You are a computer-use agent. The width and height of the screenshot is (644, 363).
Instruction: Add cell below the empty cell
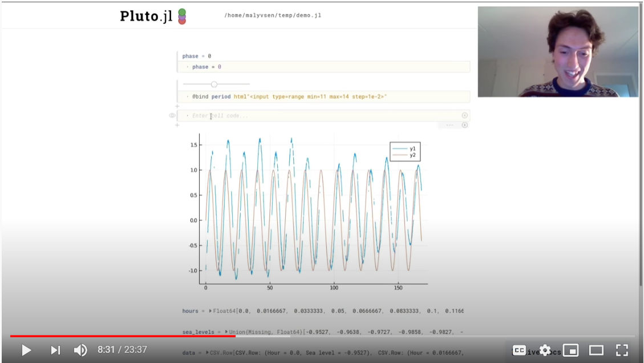click(x=177, y=125)
